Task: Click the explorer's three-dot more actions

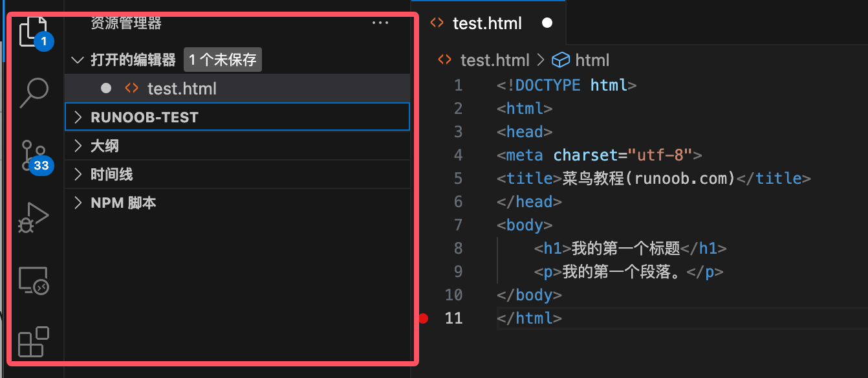Action: tap(380, 23)
